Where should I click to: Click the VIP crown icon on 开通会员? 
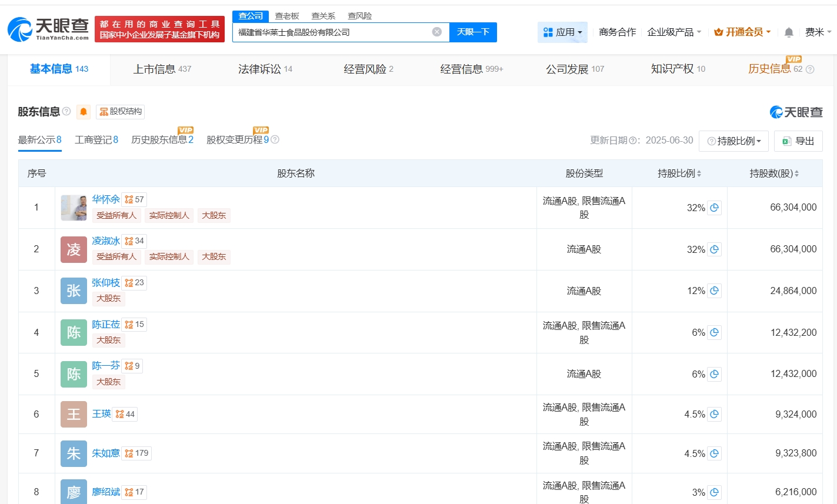[x=719, y=32]
